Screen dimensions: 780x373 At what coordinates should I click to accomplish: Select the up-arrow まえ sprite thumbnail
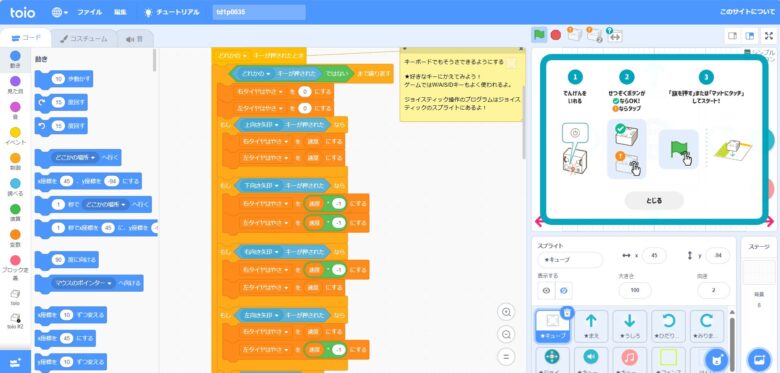click(591, 326)
